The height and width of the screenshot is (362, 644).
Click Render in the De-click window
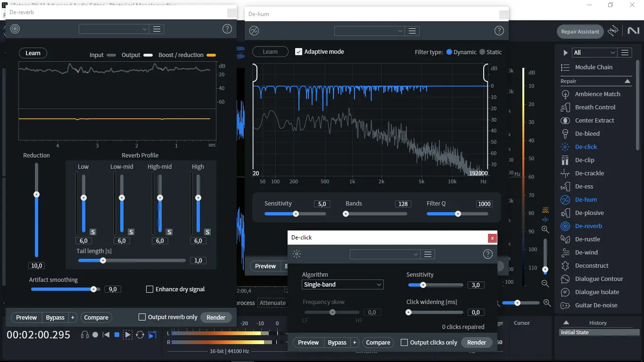coord(477,342)
